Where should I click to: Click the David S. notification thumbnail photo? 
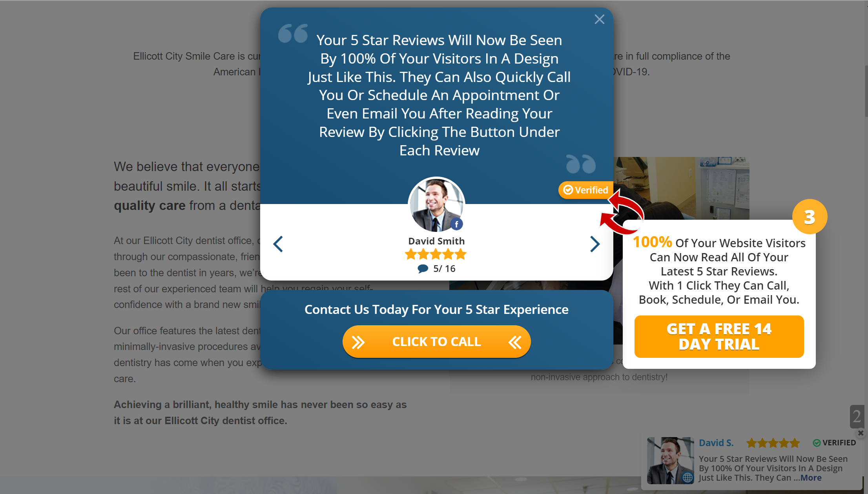670,461
